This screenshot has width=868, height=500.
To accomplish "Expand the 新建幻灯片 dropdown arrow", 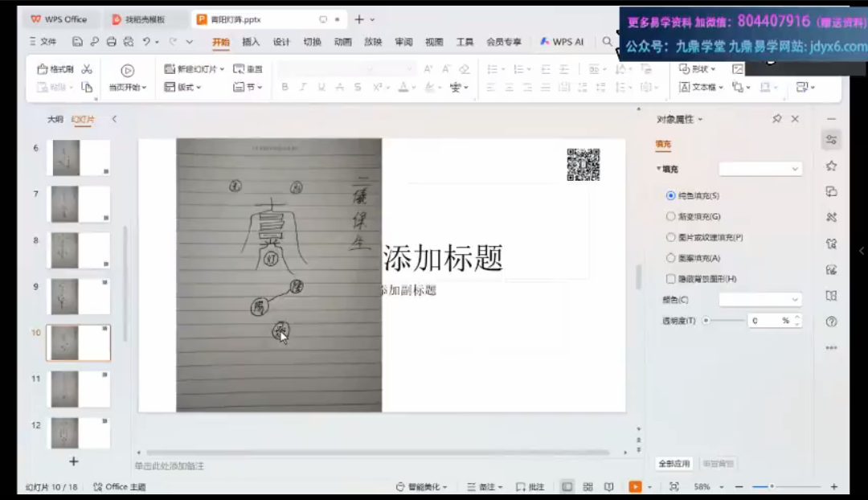I will [222, 69].
